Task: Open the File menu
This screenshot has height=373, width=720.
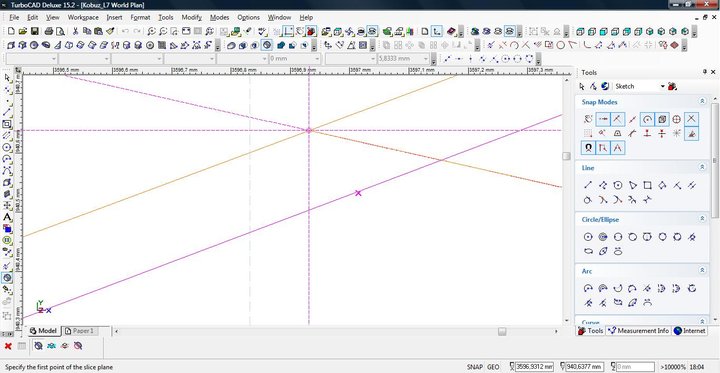Action: [14, 17]
